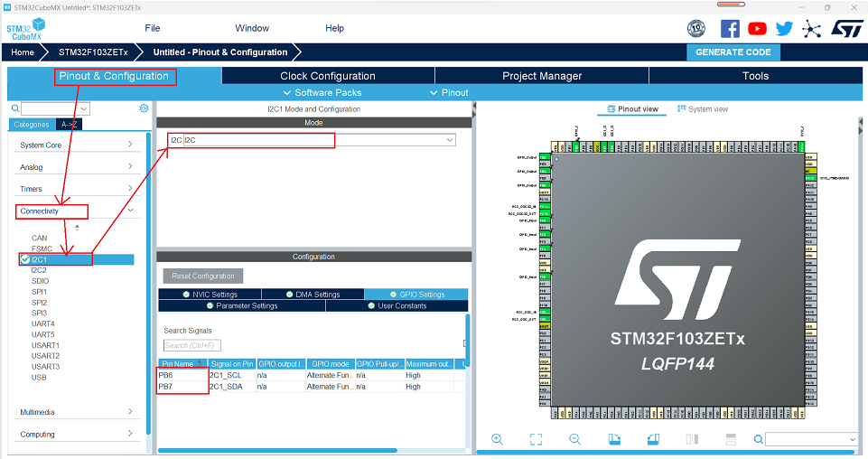The width and height of the screenshot is (868, 459).
Task: Switch to Project Manager tab
Action: pyautogui.click(x=542, y=76)
